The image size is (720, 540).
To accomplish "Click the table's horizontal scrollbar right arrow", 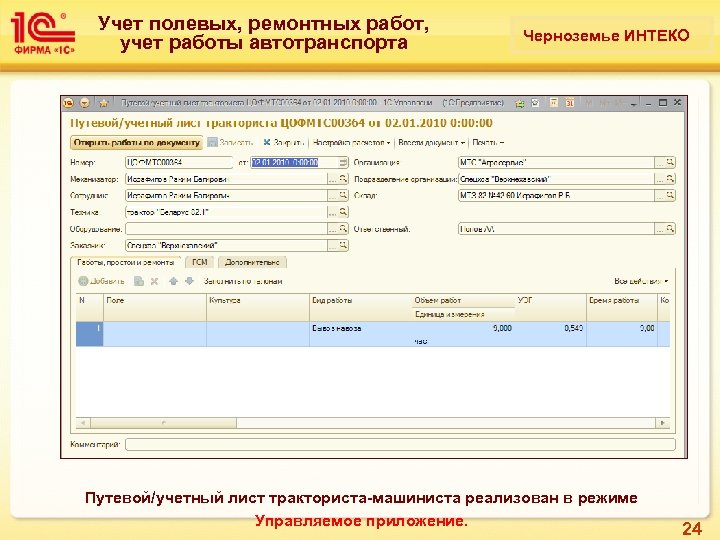I will [662, 423].
